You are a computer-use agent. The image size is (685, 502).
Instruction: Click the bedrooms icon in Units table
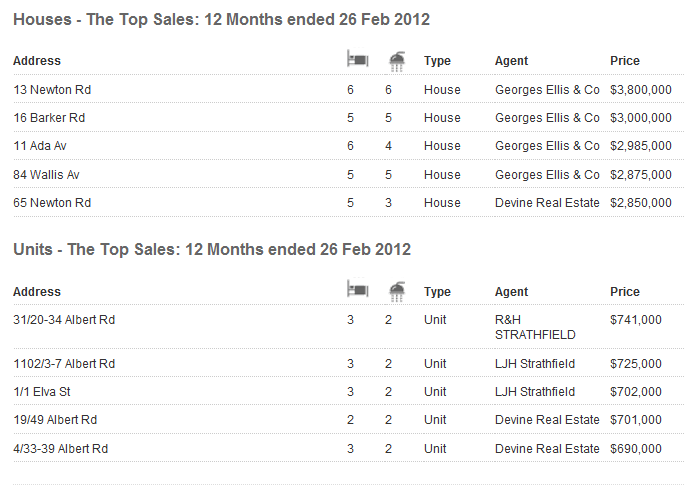[357, 291]
